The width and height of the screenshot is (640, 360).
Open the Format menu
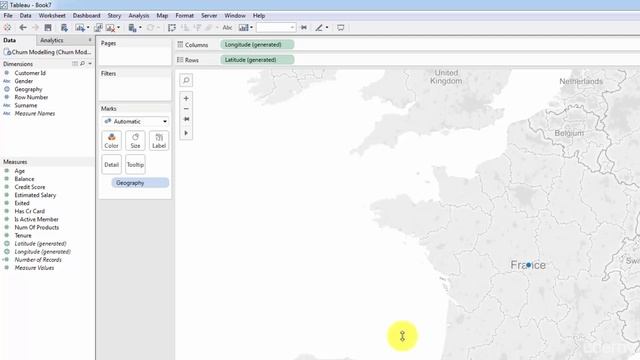184,16
